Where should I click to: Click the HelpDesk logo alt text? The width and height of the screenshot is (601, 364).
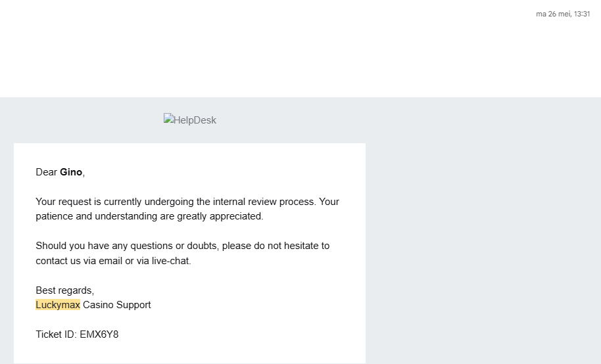tap(195, 120)
